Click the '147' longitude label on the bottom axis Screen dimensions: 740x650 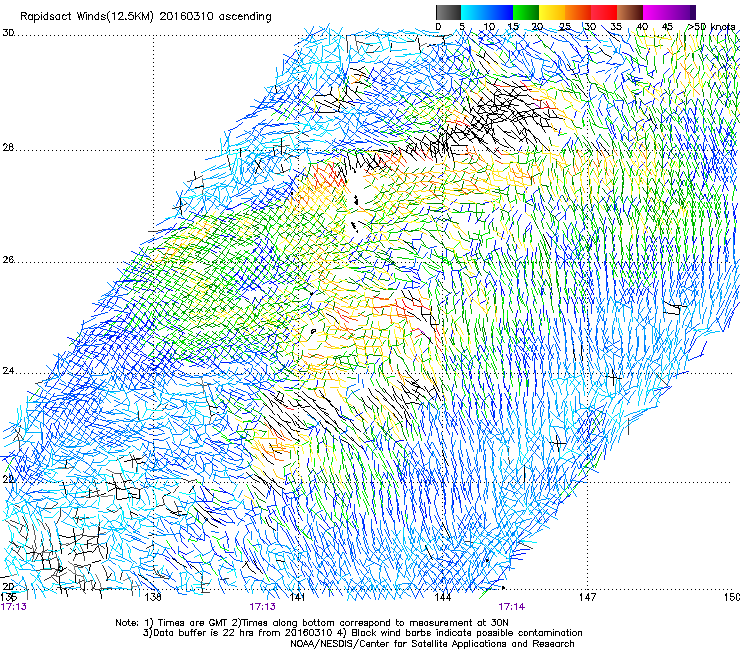click(x=587, y=597)
